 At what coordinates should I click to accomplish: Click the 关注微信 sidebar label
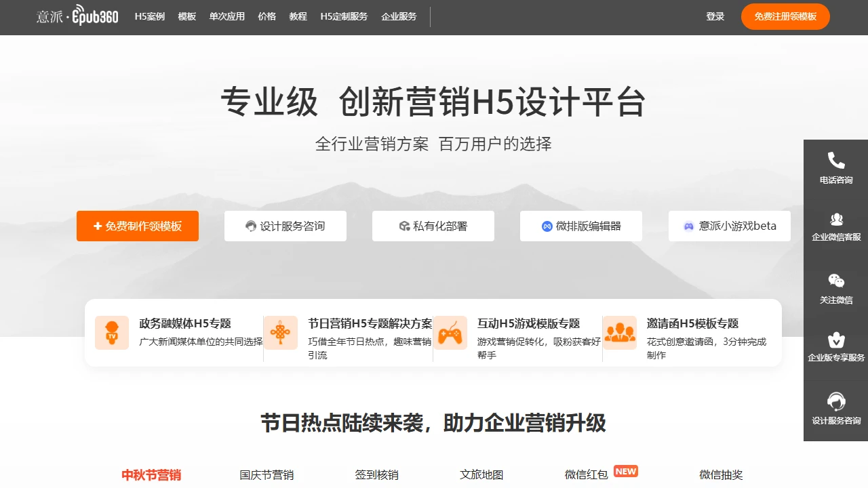836,300
